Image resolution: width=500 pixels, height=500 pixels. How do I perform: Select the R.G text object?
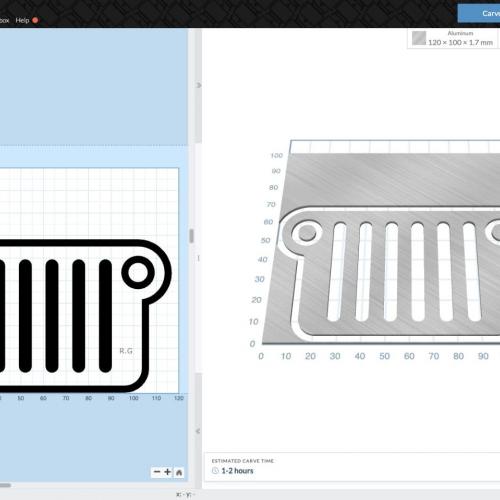click(x=126, y=351)
